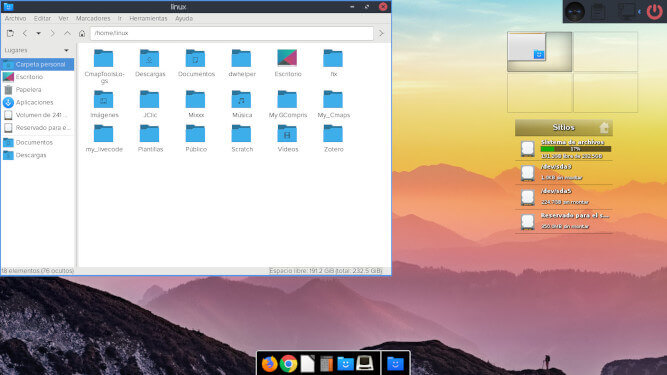The width and height of the screenshot is (667, 375).
Task: Open the clipboard icon in top panel
Action: [598, 11]
